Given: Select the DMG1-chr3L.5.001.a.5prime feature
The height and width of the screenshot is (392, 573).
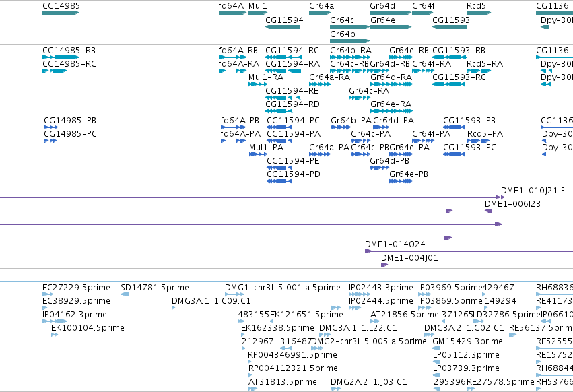Looking at the screenshot, I should coord(234,294).
